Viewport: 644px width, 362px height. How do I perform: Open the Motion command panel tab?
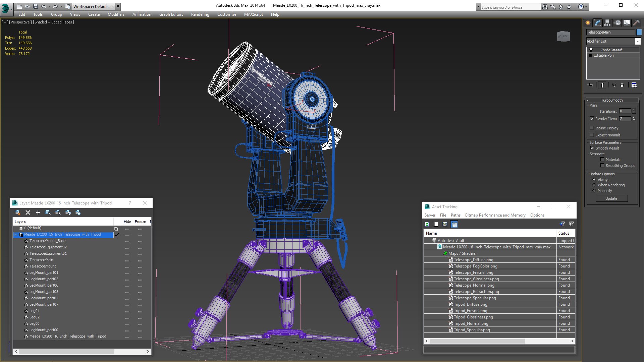point(617,23)
